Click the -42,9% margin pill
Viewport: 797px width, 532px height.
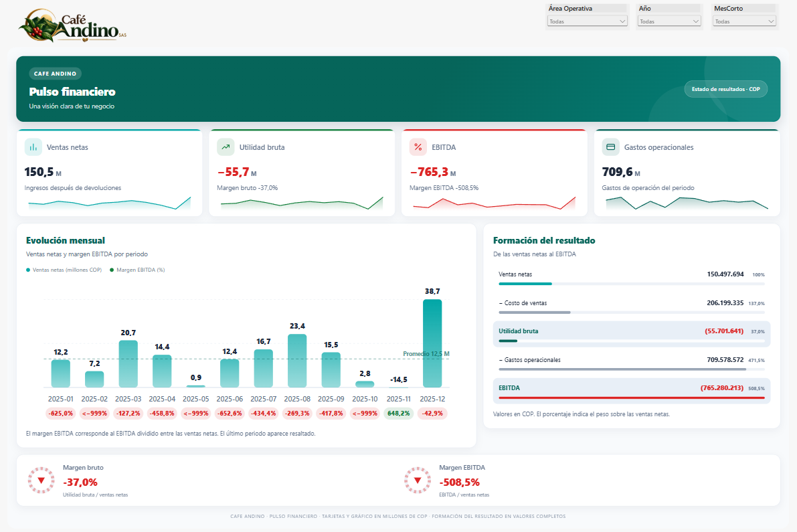point(432,414)
